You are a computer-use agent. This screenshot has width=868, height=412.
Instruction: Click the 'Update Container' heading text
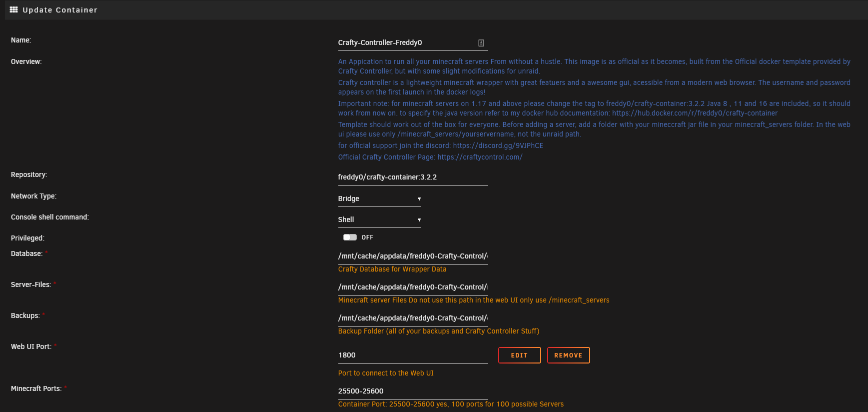(60, 10)
